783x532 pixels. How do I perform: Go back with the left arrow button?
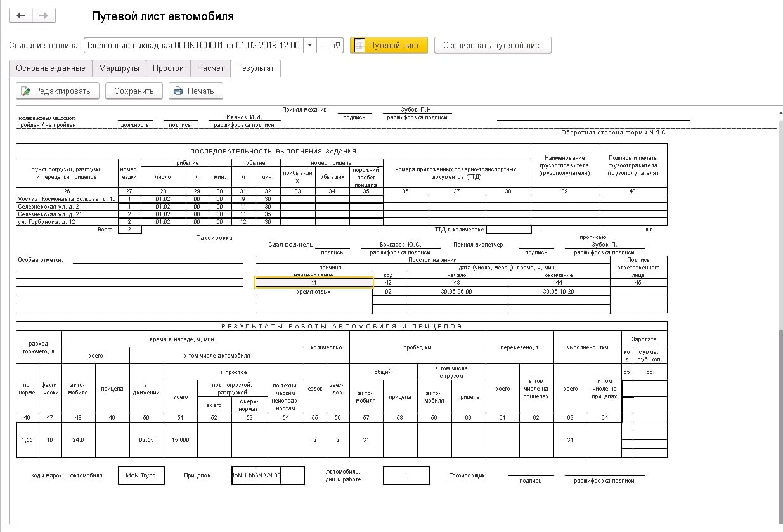click(x=20, y=16)
